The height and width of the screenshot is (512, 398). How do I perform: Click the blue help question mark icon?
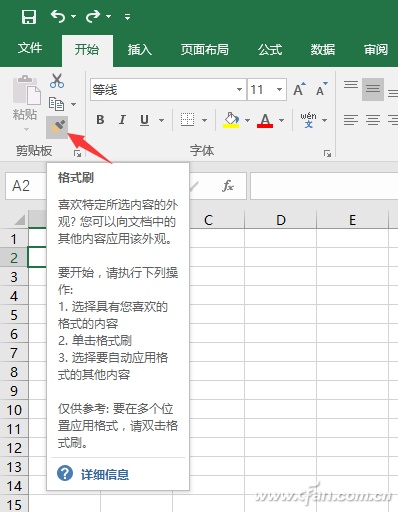click(65, 473)
